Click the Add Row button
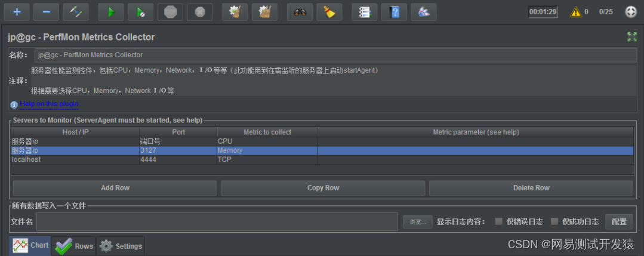644x256 pixels. tap(115, 188)
